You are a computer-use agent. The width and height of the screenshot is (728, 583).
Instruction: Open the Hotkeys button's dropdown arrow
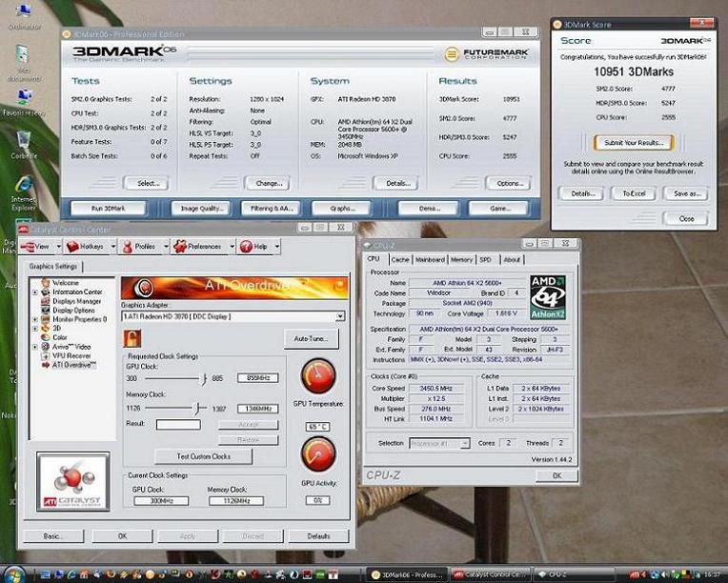tap(112, 247)
